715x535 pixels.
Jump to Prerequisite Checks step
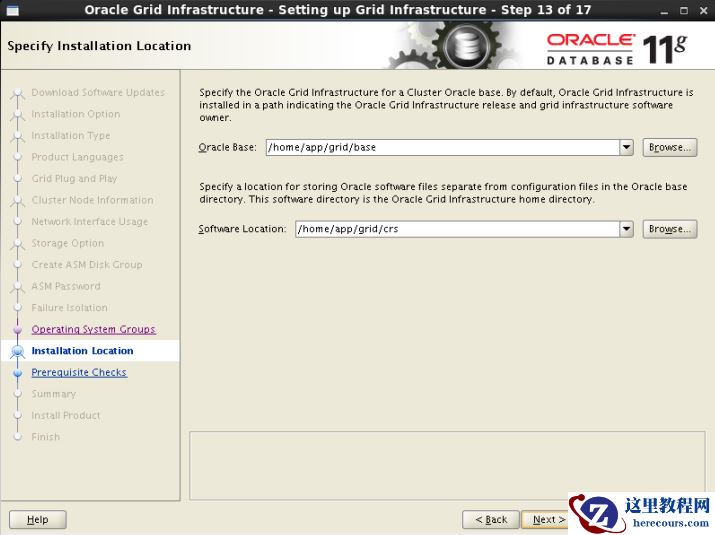point(79,372)
